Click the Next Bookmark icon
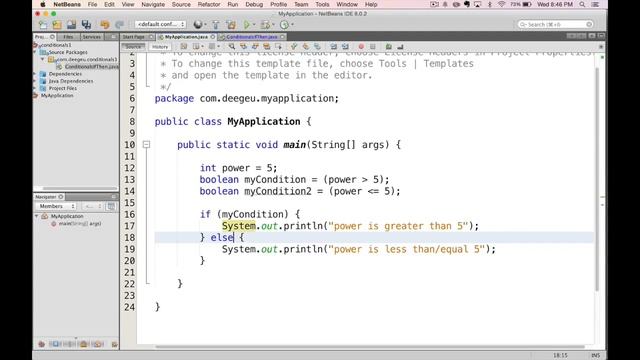640x360 pixels. tap(305, 47)
